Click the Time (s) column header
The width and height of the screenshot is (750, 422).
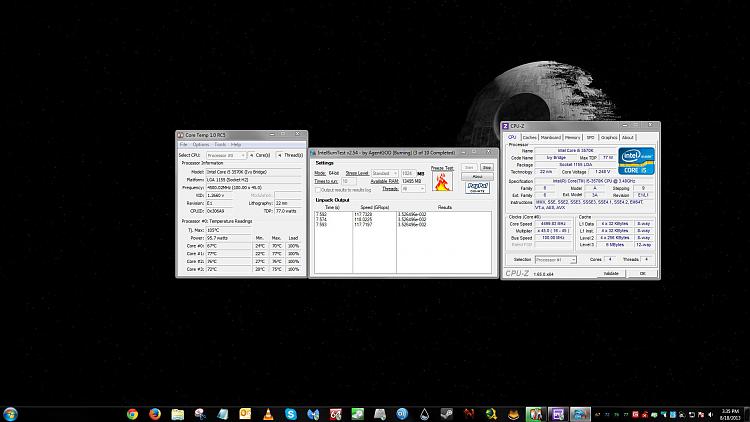coord(332,208)
